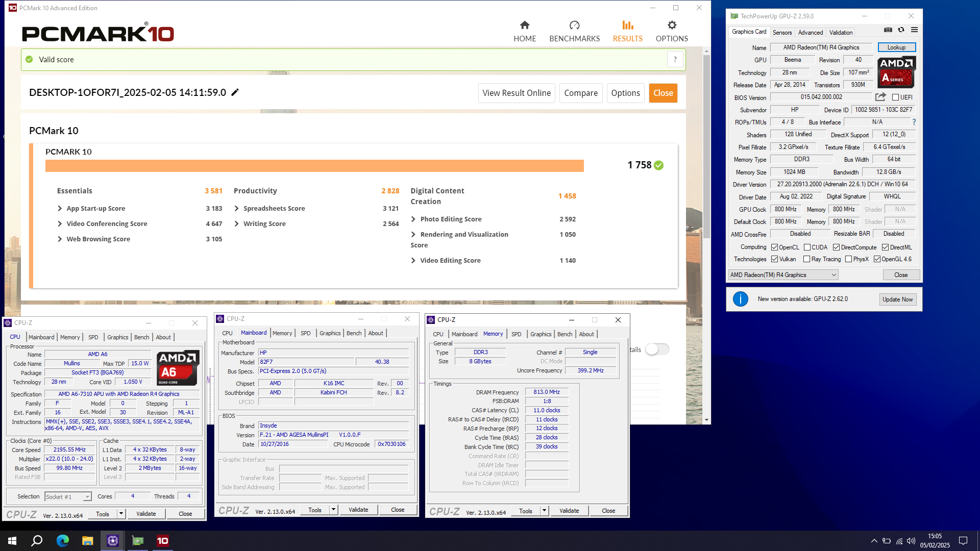Click View Result Online button

pyautogui.click(x=517, y=93)
